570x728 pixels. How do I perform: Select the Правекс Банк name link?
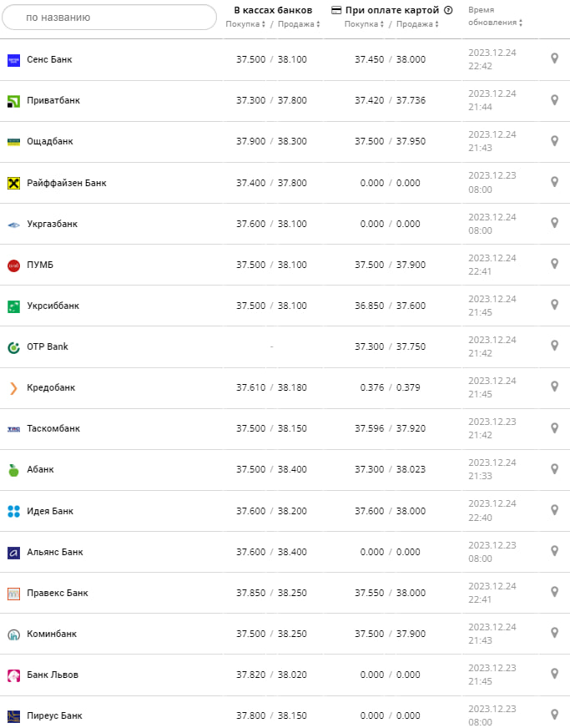[57, 593]
